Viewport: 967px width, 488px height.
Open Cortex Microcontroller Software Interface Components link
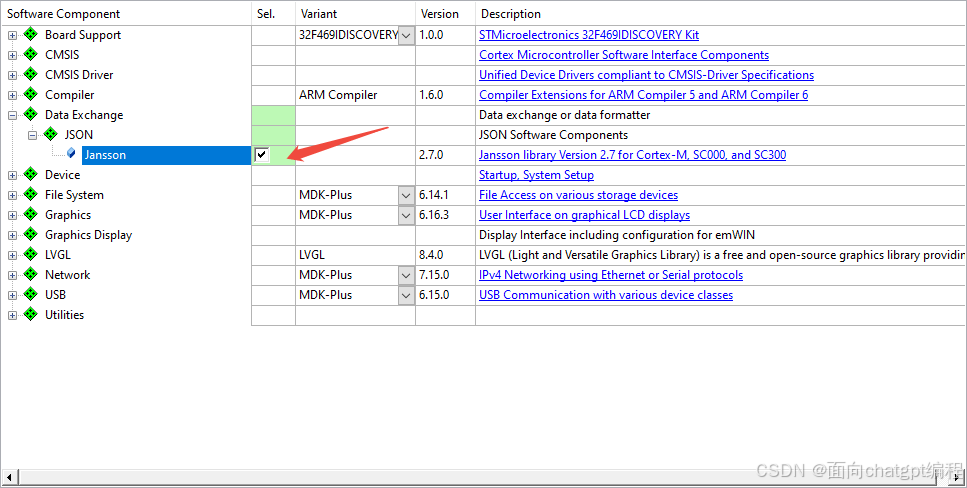(624, 55)
